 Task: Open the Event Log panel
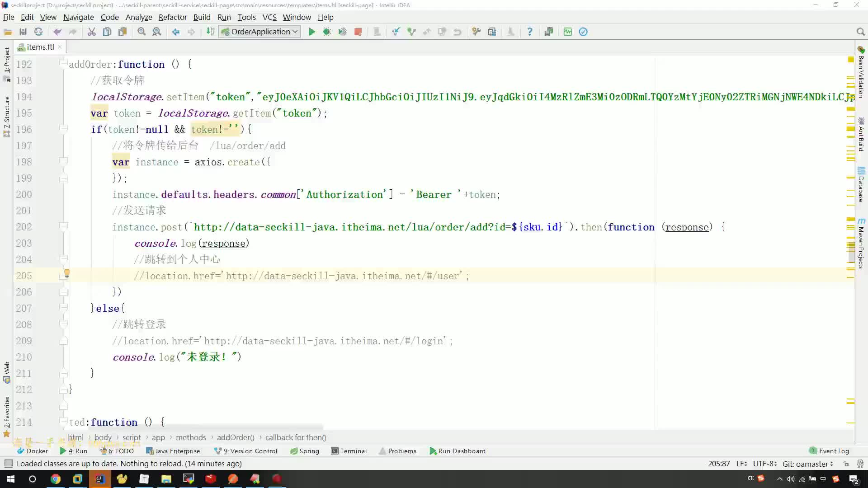(830, 451)
